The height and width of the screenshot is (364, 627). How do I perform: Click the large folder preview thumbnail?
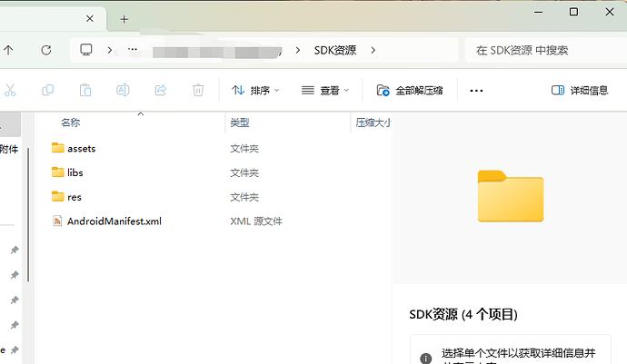511,196
